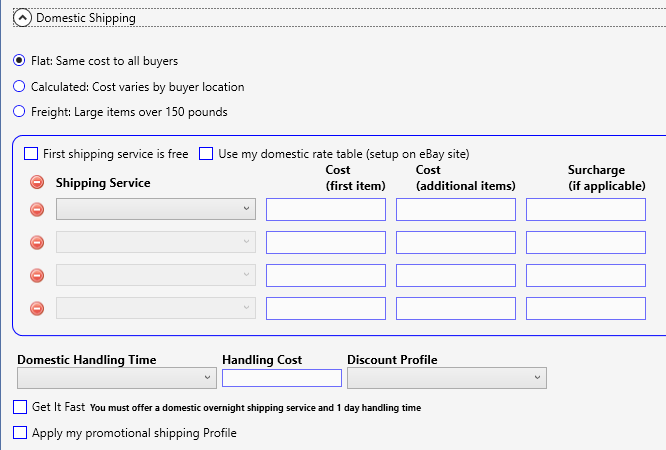
Task: Remove the fourth shipping service row
Action: point(37,308)
